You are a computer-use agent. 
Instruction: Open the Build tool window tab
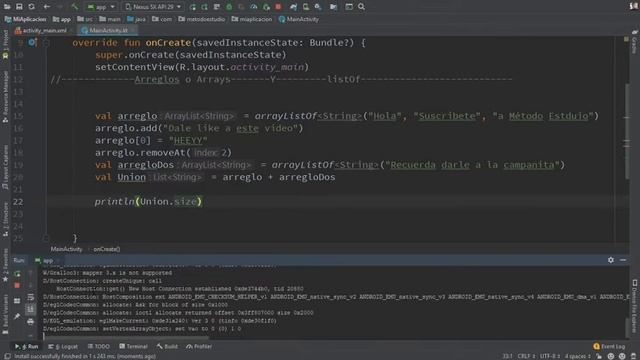coord(167,346)
